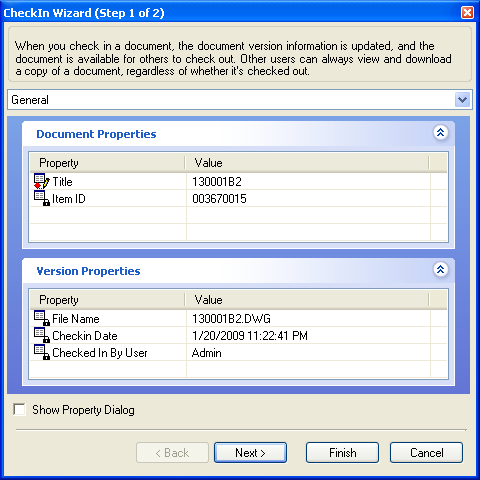Click the Version Properties heading
Viewport: 480px width, 480px height.
[88, 271]
